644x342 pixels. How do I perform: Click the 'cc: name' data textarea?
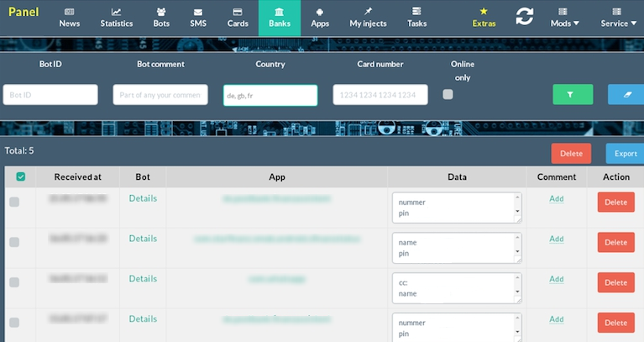tap(457, 288)
